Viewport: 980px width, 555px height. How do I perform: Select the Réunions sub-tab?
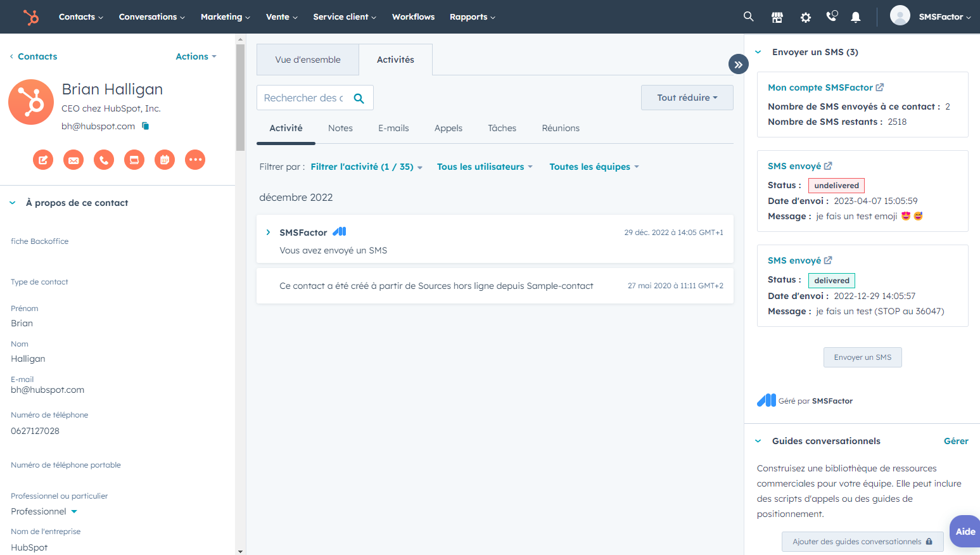[561, 128]
